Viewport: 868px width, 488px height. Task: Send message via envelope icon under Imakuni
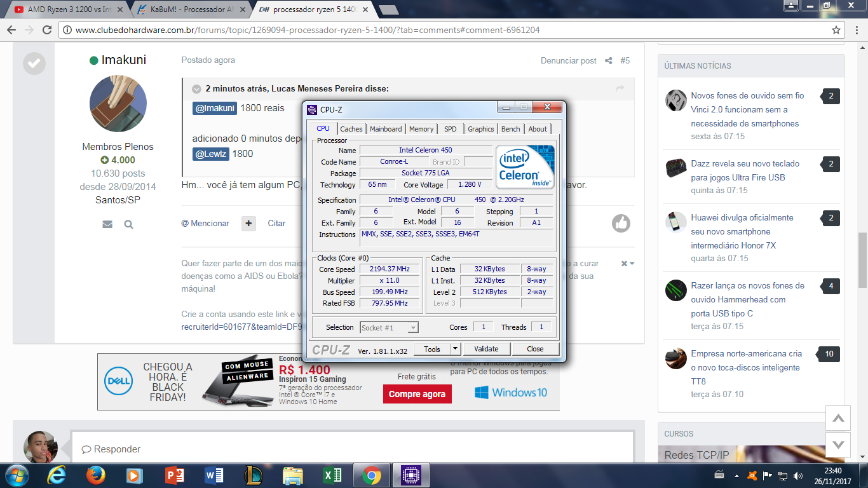point(107,224)
